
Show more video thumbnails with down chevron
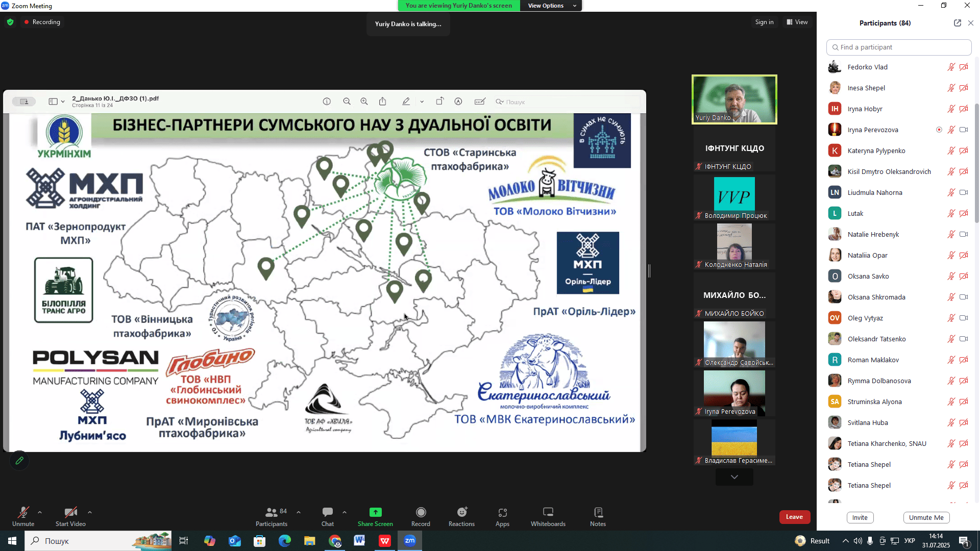(734, 477)
